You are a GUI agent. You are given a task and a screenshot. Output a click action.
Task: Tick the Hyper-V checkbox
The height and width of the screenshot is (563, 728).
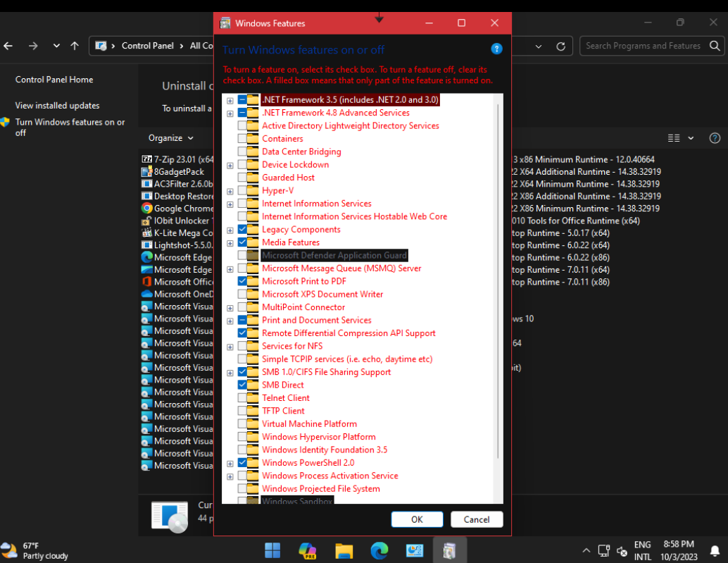(x=242, y=190)
